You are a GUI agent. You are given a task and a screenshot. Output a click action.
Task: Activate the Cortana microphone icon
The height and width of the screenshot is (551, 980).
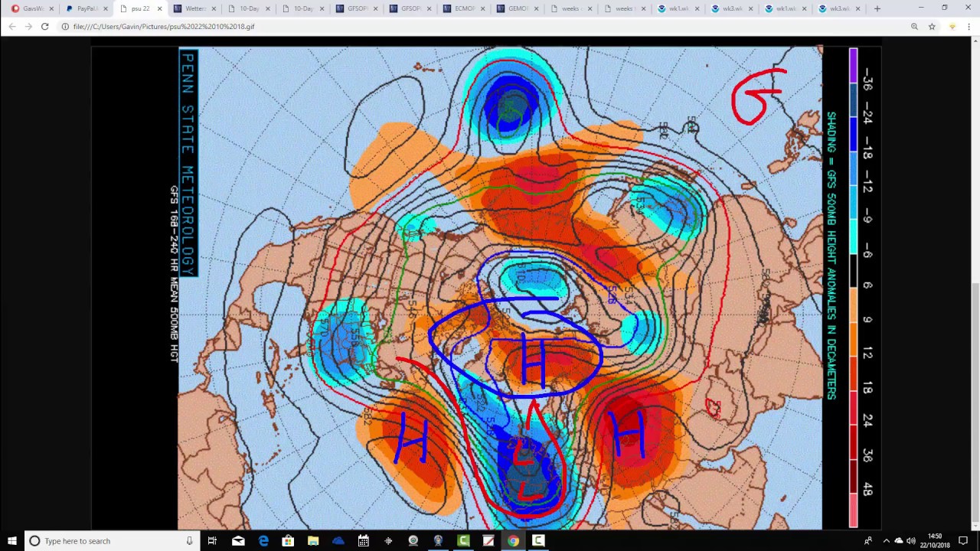coord(189,541)
